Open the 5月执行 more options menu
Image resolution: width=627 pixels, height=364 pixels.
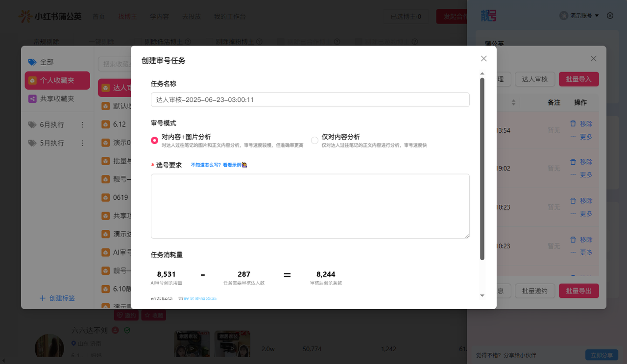pos(83,143)
